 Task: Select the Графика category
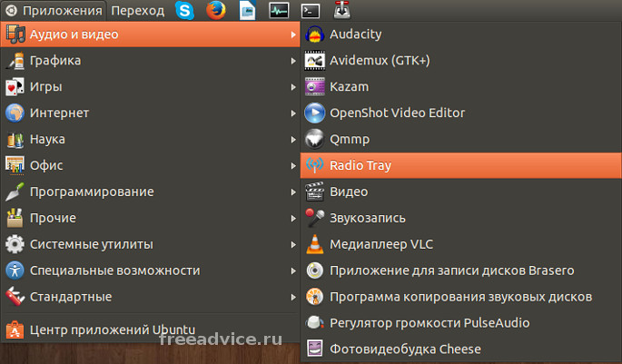[151, 61]
